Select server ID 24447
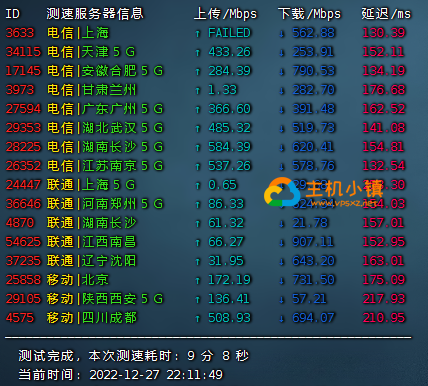Image resolution: width=428 pixels, height=386 pixels. tap(23, 185)
